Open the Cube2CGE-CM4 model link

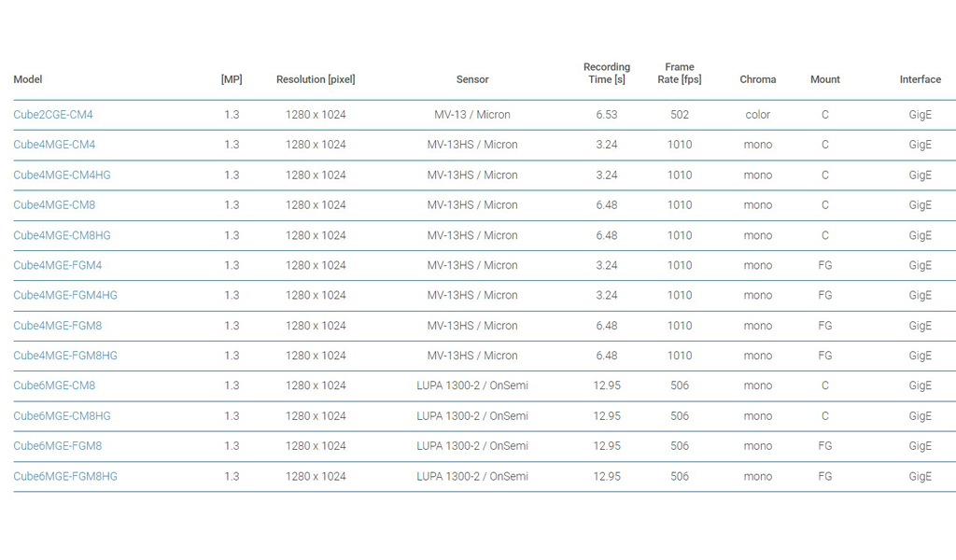(53, 115)
